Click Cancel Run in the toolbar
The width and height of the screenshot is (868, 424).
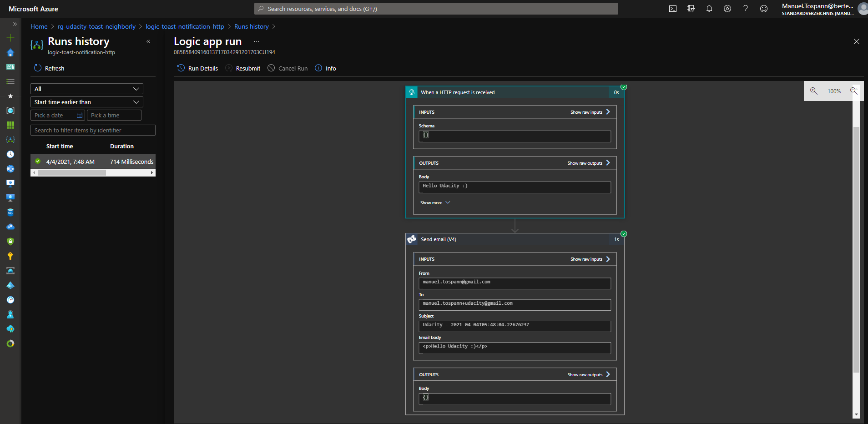click(288, 68)
